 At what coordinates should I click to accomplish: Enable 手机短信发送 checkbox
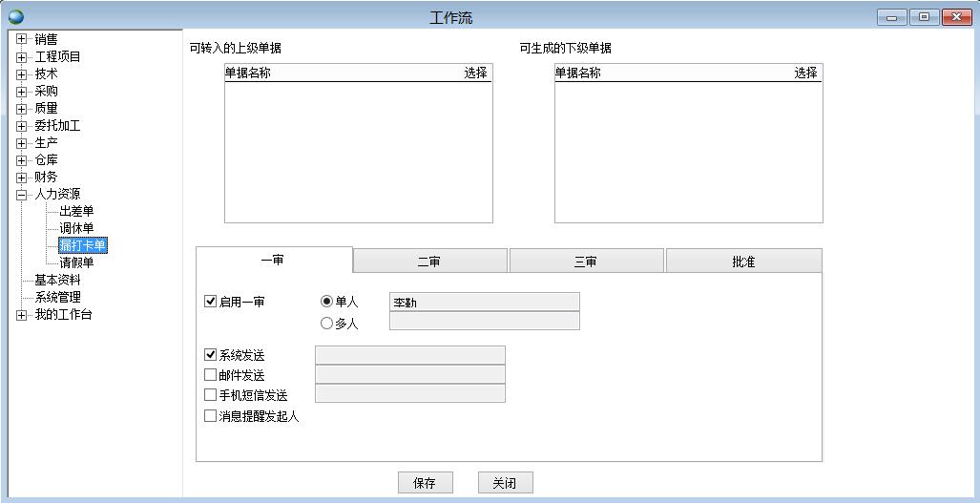(x=211, y=395)
